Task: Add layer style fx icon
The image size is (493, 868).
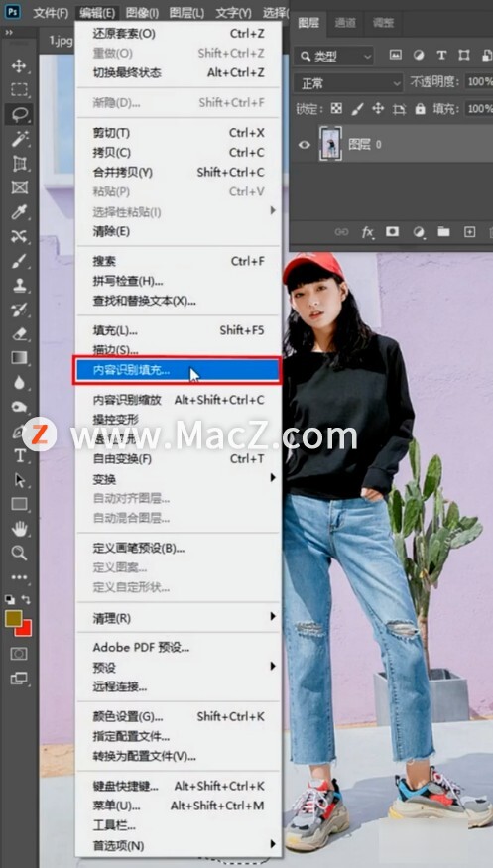Action: [367, 232]
